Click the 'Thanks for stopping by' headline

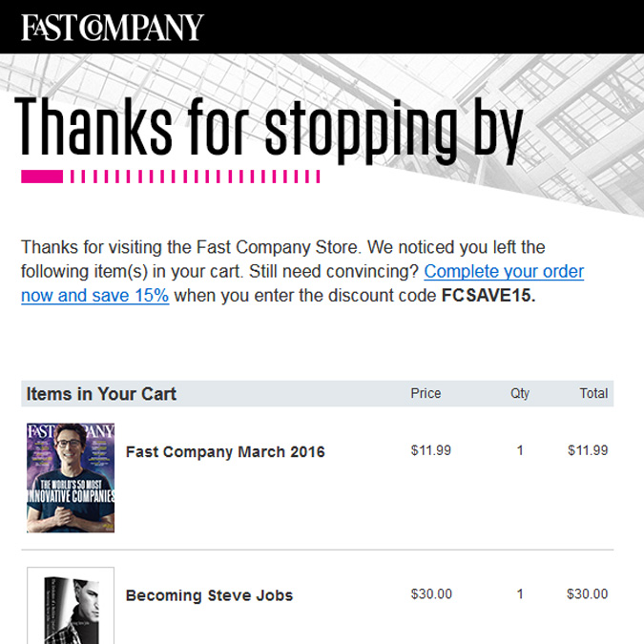click(269, 130)
